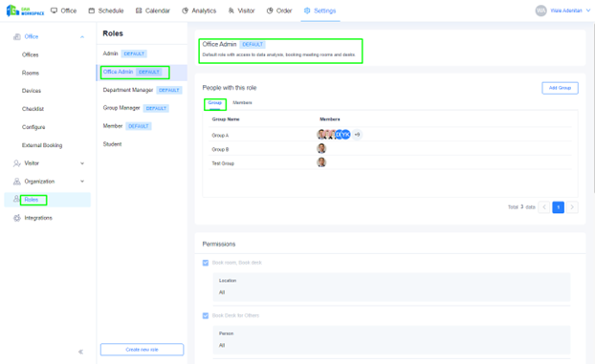Screen dimensions: 595x364
Task: Open Integrations in the sidebar
Action: (x=38, y=218)
